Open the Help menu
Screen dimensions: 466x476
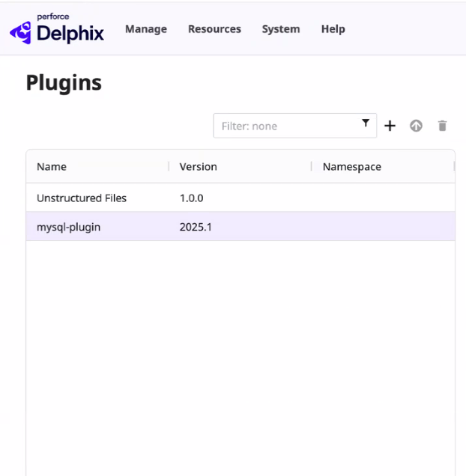pyautogui.click(x=333, y=29)
